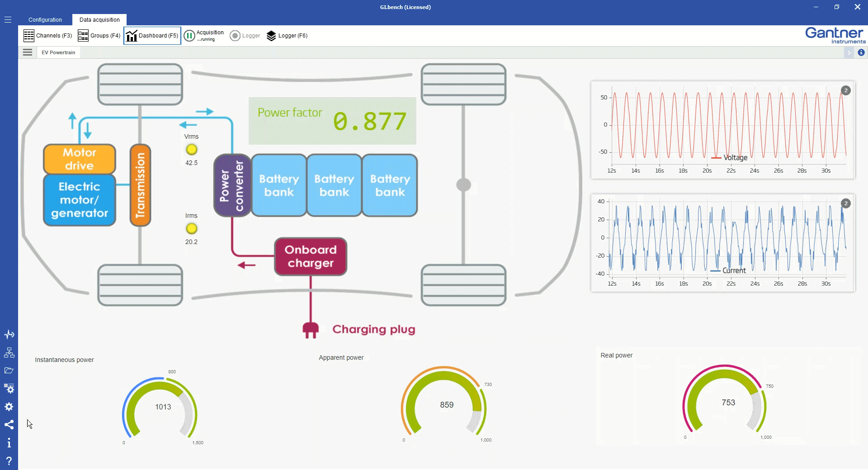Click the signal waveform sidebar icon
Image resolution: width=868 pixels, height=470 pixels.
coord(9,334)
